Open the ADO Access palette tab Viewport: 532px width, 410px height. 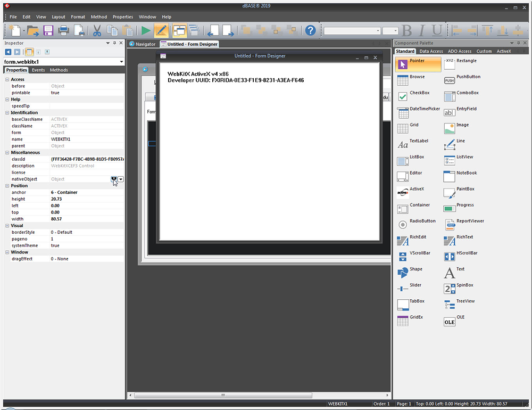coord(460,51)
